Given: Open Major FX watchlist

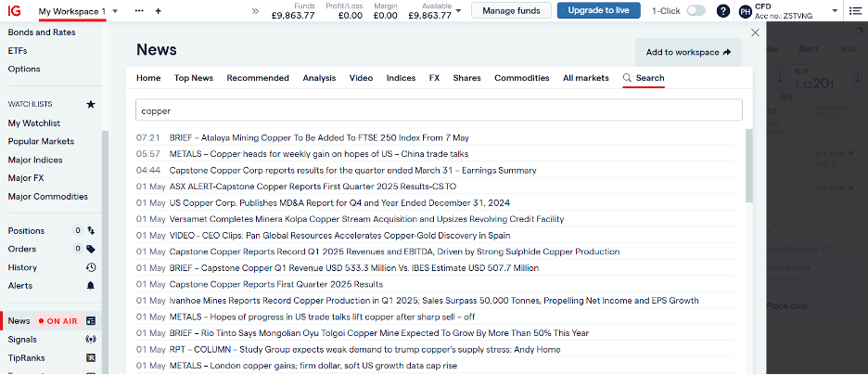Looking at the screenshot, I should pos(26,178).
